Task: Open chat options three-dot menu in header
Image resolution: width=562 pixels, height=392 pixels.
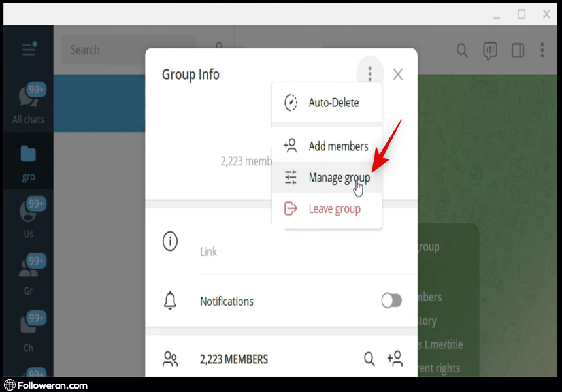Action: (542, 50)
